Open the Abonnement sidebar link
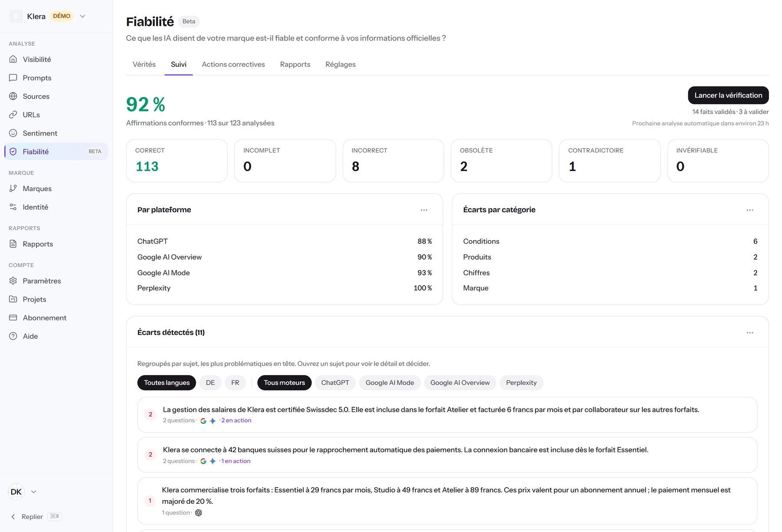This screenshot has height=532, width=782. (x=56, y=318)
